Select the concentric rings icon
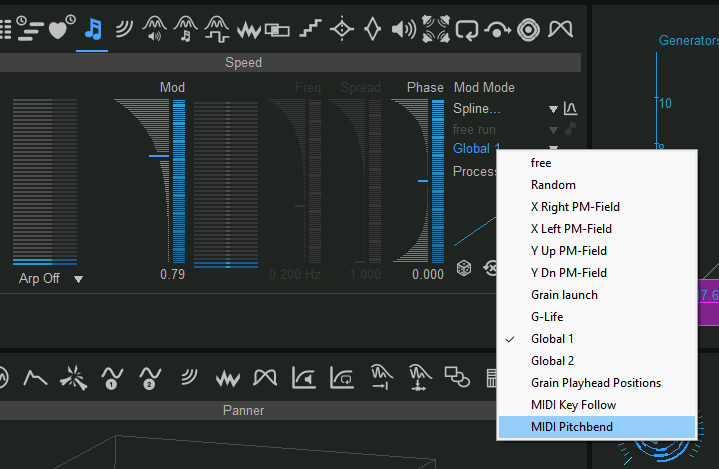The width and height of the screenshot is (719, 469). pyautogui.click(x=528, y=30)
